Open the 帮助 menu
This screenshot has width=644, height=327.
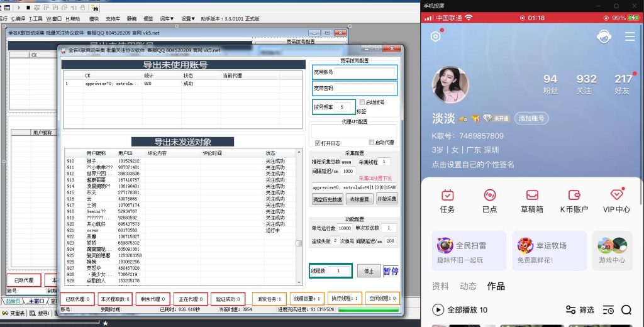click(x=72, y=19)
